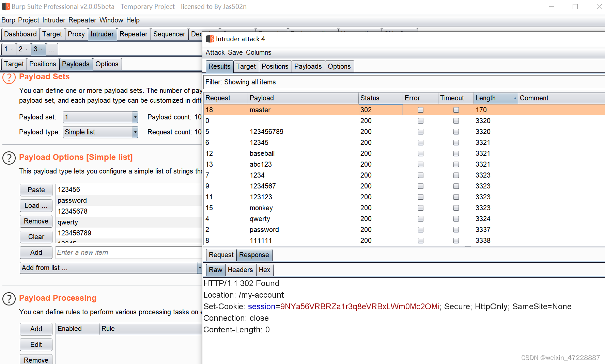
Task: Toggle Error checkbox for payload 123456789
Action: 421,132
